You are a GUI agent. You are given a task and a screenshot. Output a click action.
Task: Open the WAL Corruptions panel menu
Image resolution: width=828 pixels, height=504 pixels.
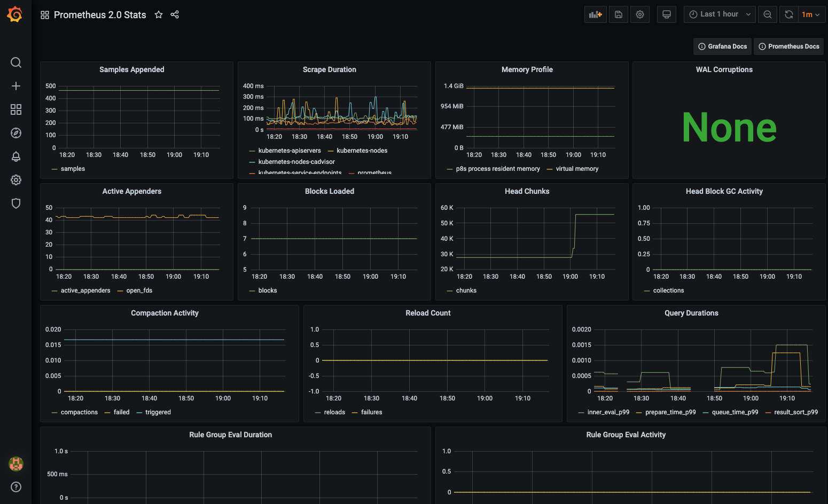724,69
